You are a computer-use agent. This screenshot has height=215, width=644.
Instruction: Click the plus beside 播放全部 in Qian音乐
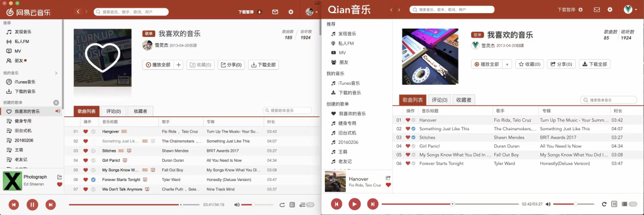507,64
